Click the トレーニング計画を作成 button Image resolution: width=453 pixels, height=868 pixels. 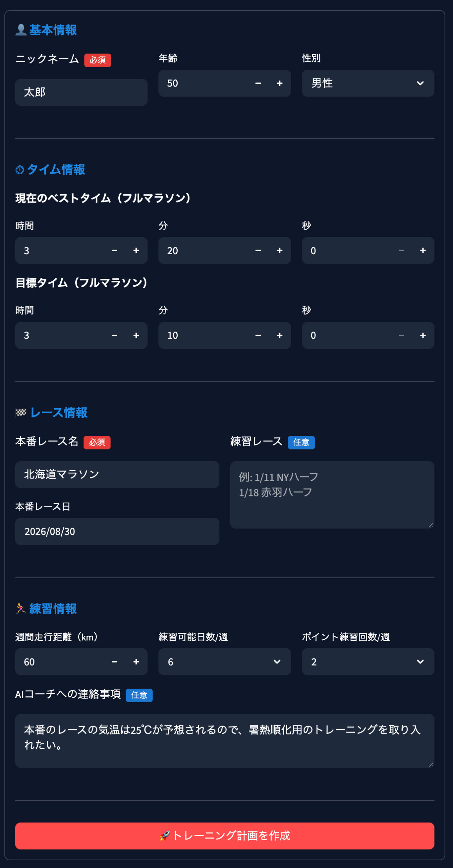[x=224, y=836]
